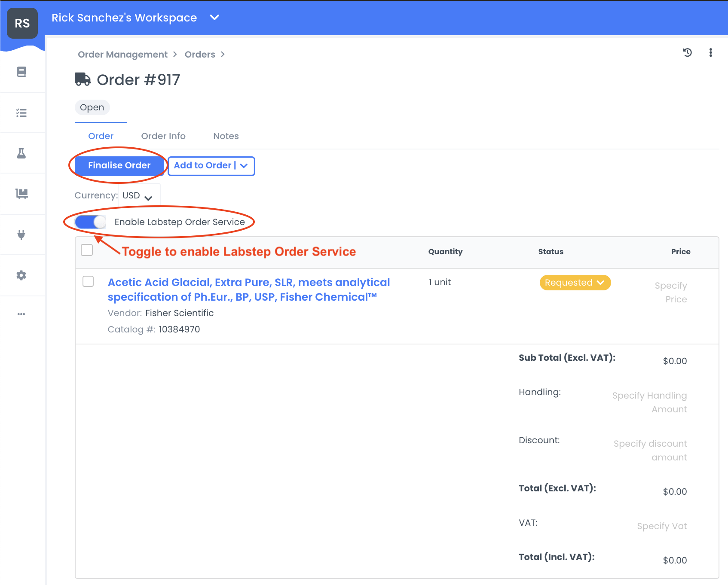
Task: Expand the Requested status dropdown
Action: [x=575, y=282]
